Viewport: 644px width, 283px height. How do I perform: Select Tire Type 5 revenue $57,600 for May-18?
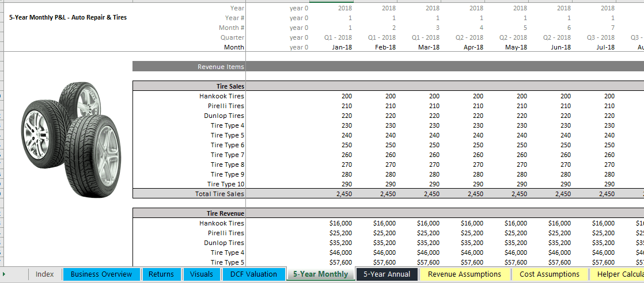(516, 262)
